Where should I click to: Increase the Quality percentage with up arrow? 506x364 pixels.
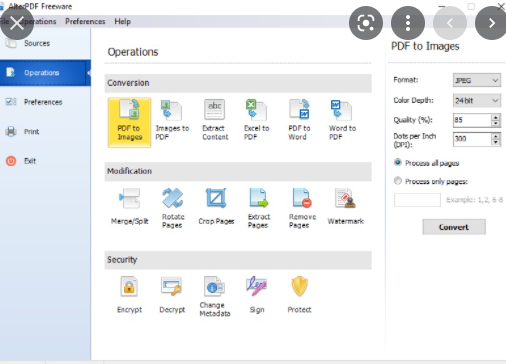[496, 117]
